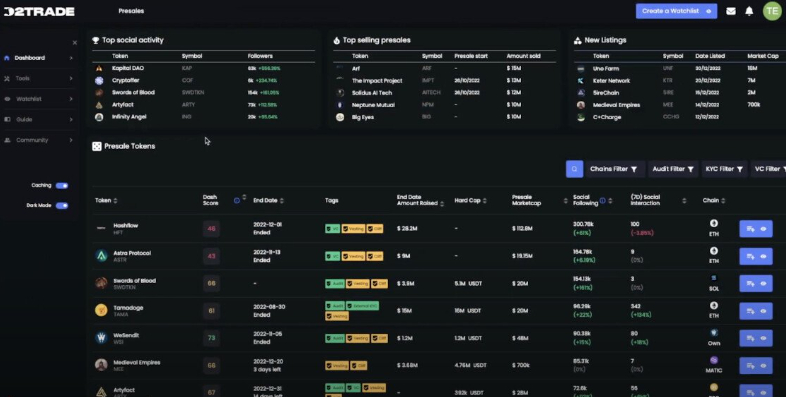This screenshot has height=397, width=786.
Task: Open the Chains Filter dropdown
Action: point(614,169)
